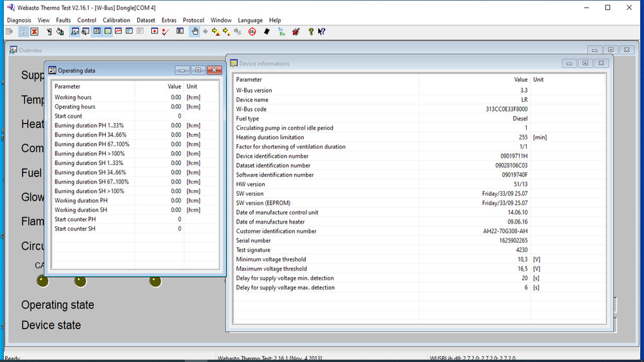Click the first yellow arrow with red triangle icon
The image size is (644, 362).
tap(215, 32)
